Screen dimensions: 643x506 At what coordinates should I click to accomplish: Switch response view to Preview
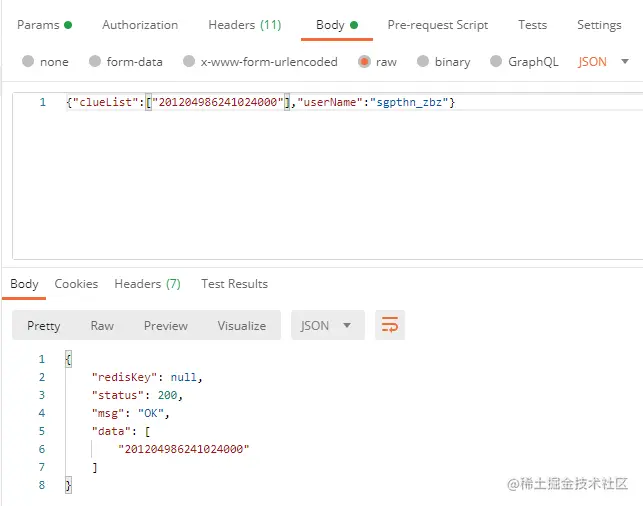[166, 326]
